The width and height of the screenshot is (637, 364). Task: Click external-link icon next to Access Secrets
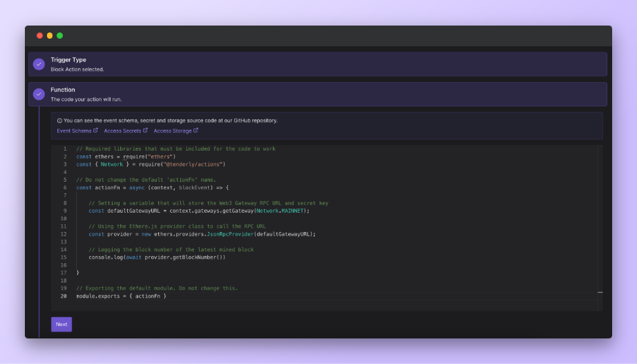[145, 131]
